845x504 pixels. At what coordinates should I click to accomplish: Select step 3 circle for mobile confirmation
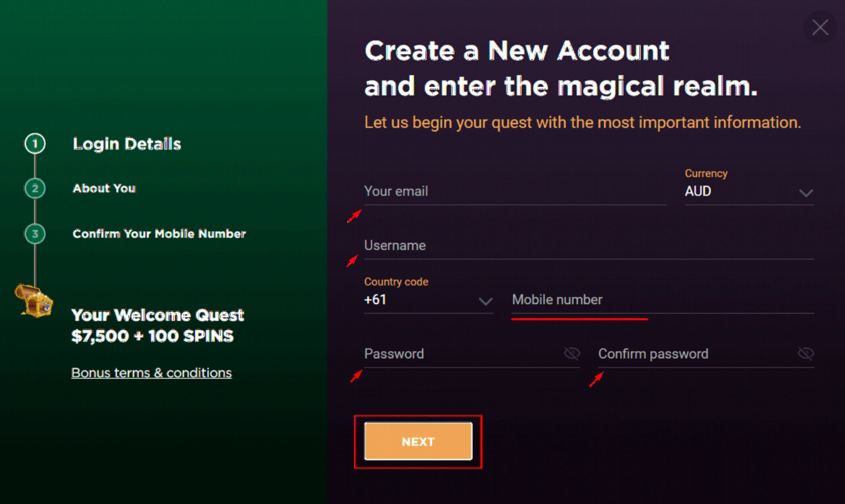click(35, 234)
